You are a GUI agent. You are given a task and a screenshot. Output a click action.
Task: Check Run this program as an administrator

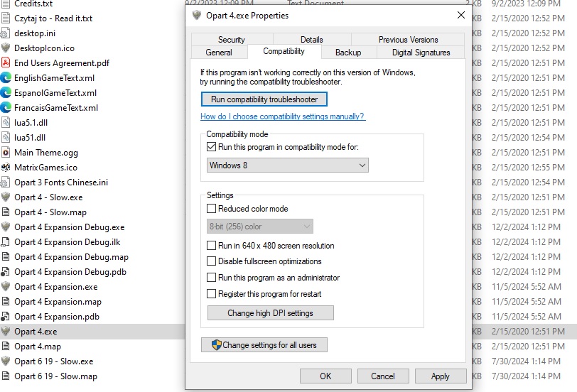click(x=211, y=277)
